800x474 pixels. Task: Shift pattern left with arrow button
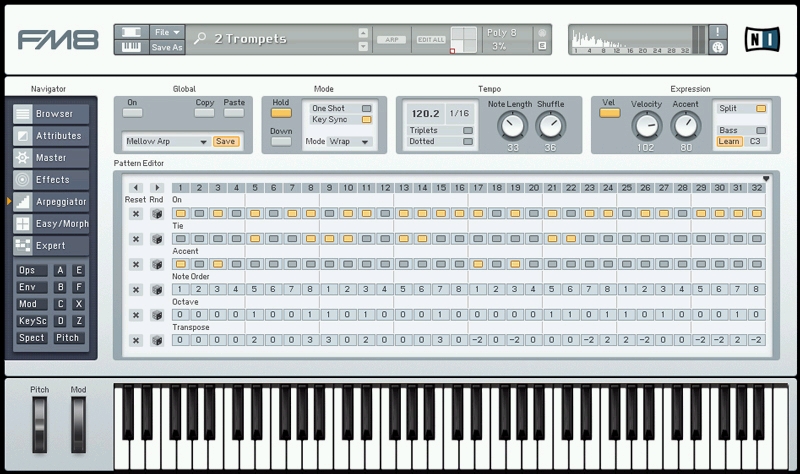[136, 188]
